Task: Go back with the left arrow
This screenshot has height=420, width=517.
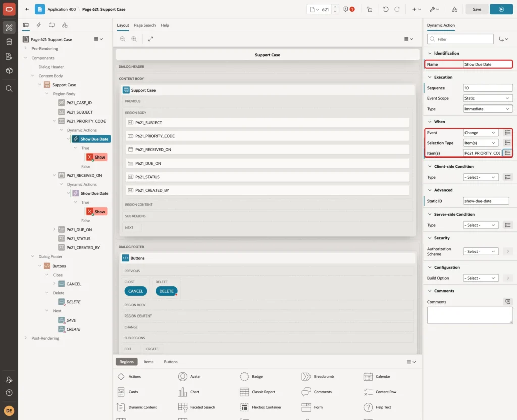Action: 27,9
